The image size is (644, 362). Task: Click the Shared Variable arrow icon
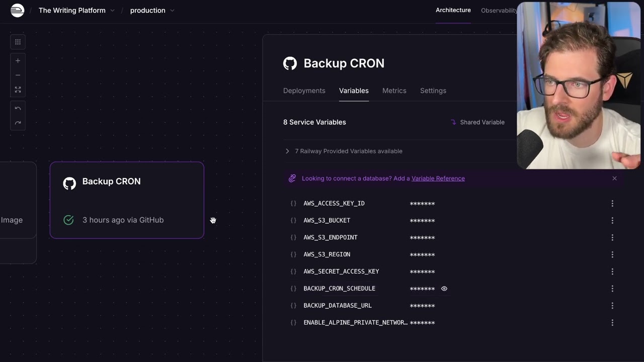tap(453, 122)
